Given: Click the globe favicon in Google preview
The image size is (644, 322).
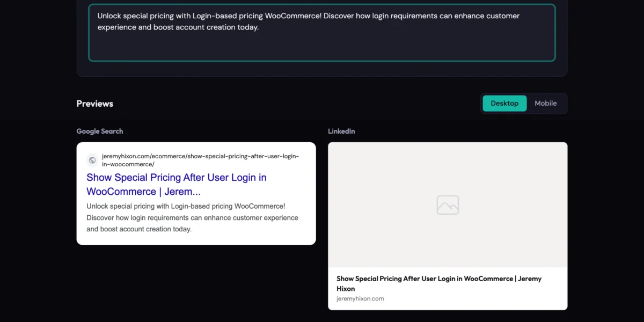Looking at the screenshot, I should click(x=92, y=160).
